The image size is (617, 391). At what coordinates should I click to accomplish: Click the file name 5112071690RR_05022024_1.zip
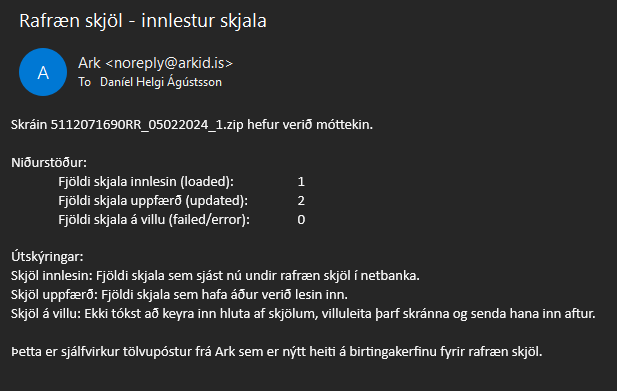(x=147, y=125)
